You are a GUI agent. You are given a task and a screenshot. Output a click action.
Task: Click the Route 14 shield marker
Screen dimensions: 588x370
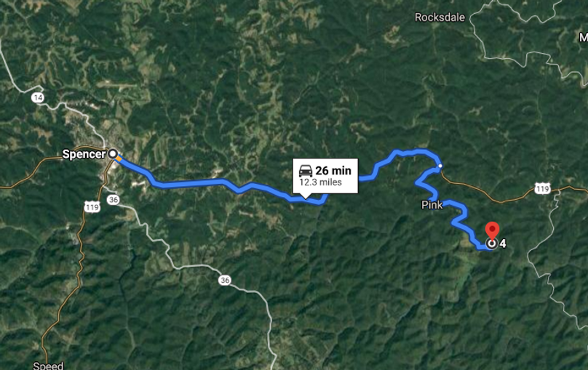pos(38,98)
